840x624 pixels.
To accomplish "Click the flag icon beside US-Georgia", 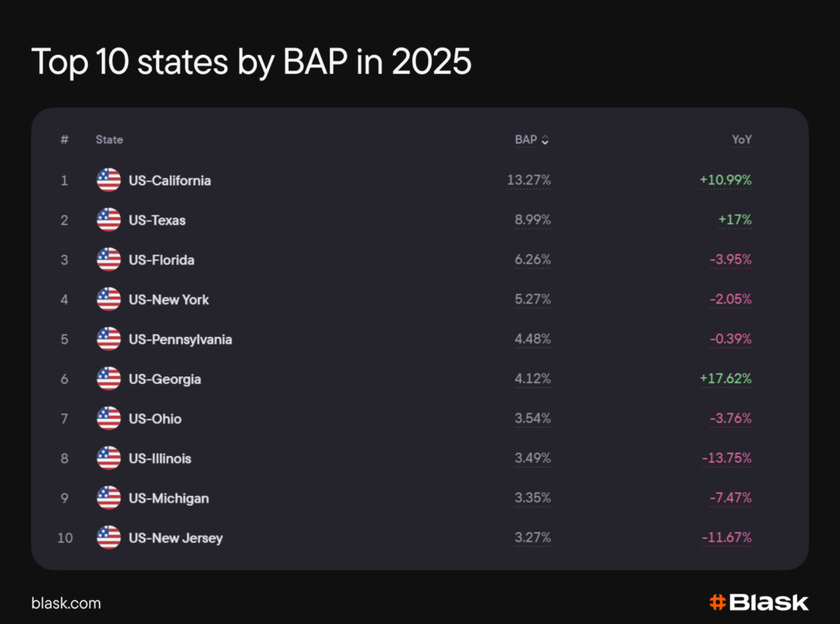I will (108, 379).
